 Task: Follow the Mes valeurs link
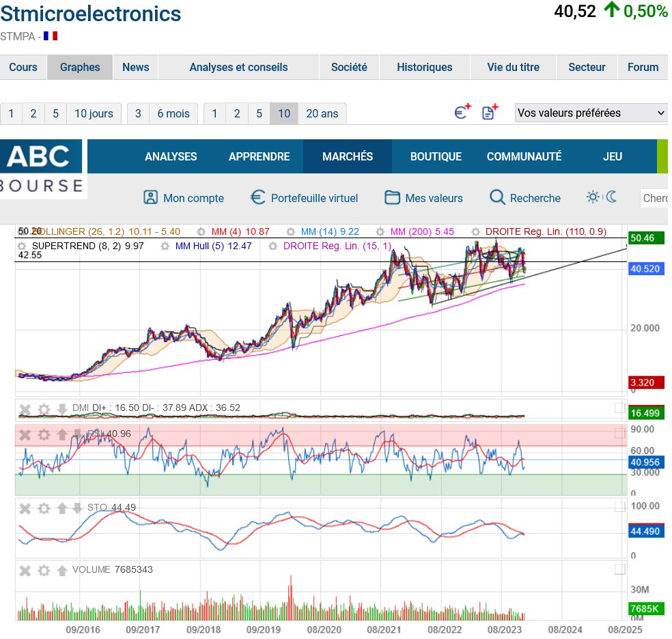tap(434, 198)
